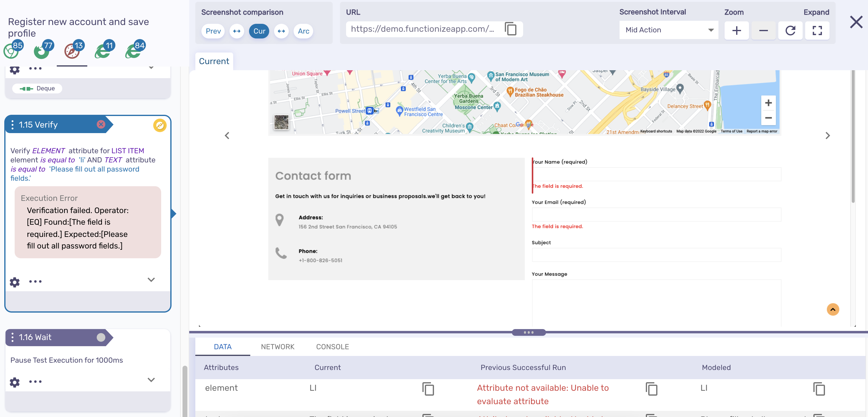Swap Cur and Arc comparison arrows

pos(281,31)
